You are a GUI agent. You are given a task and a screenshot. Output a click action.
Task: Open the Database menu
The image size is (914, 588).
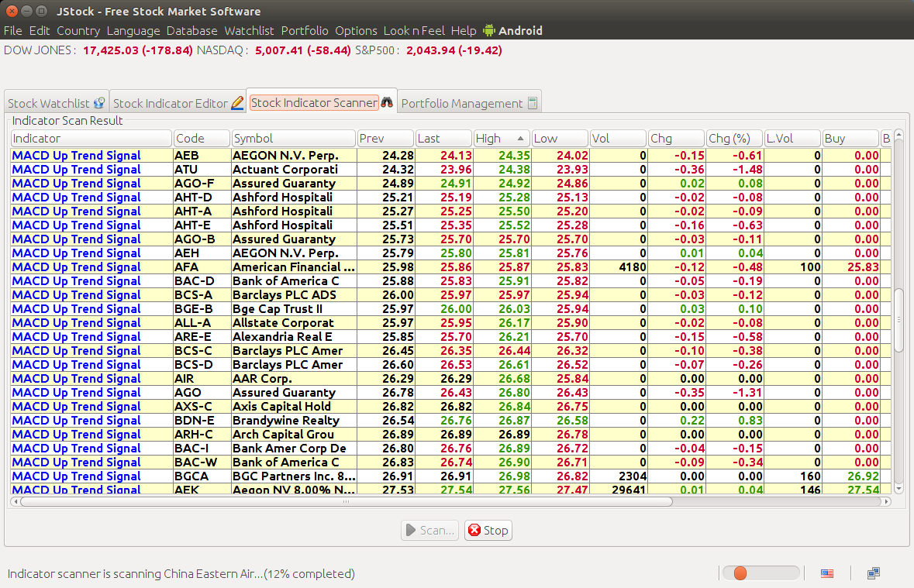point(191,31)
